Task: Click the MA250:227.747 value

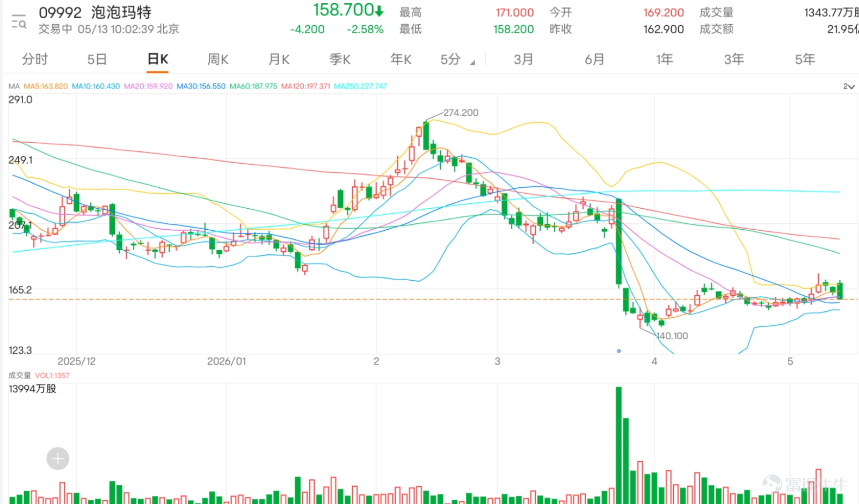Action: pos(360,86)
